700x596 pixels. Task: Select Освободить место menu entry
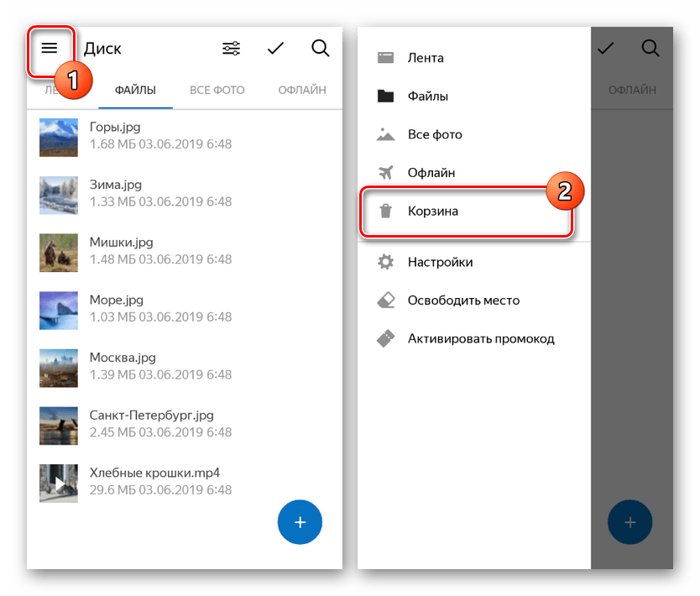coord(463,301)
